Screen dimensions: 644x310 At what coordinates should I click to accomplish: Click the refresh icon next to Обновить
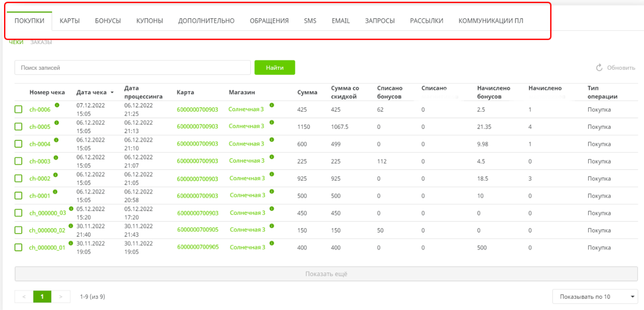click(599, 68)
